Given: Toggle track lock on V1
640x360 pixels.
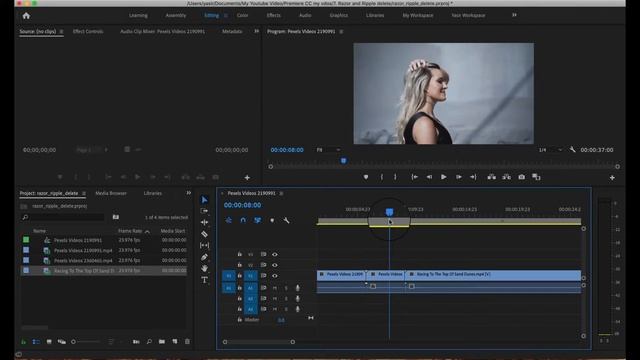Looking at the screenshot, I should (x=240, y=276).
